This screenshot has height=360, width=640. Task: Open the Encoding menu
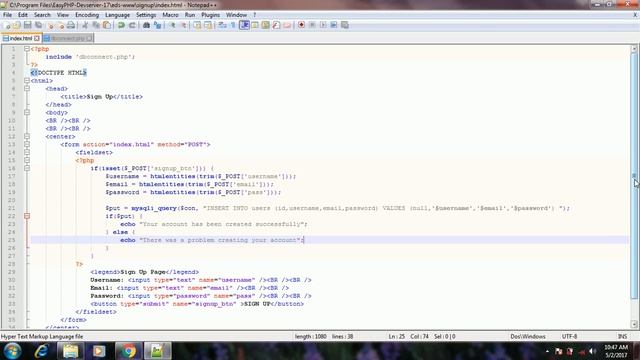coord(87,15)
